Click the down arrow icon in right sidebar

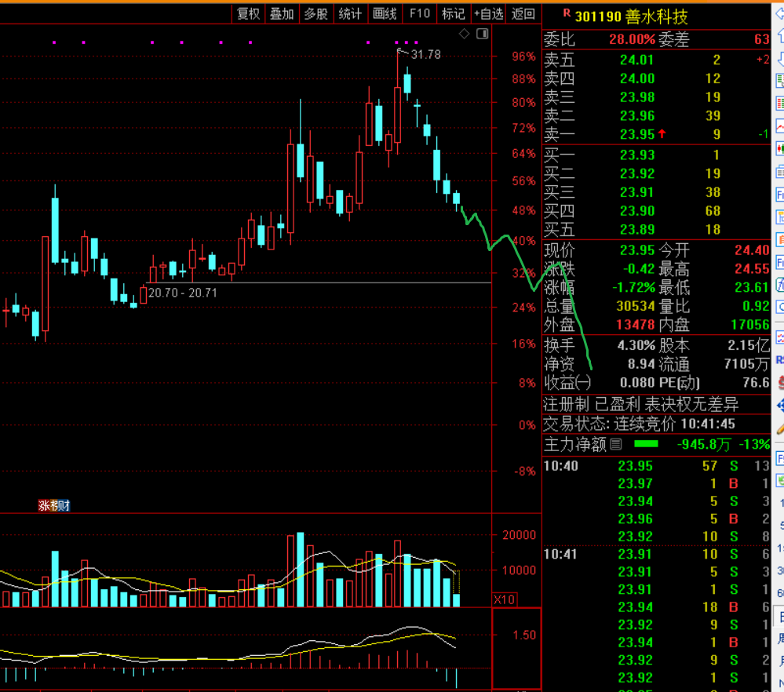(779, 59)
